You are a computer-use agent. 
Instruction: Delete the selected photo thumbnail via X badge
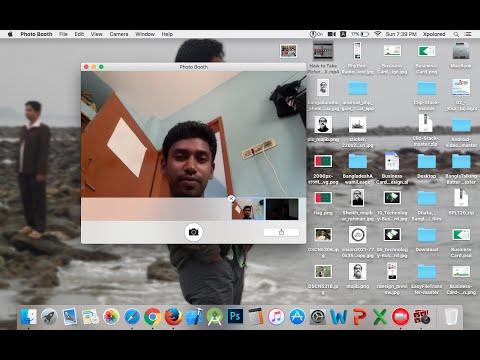[231, 199]
